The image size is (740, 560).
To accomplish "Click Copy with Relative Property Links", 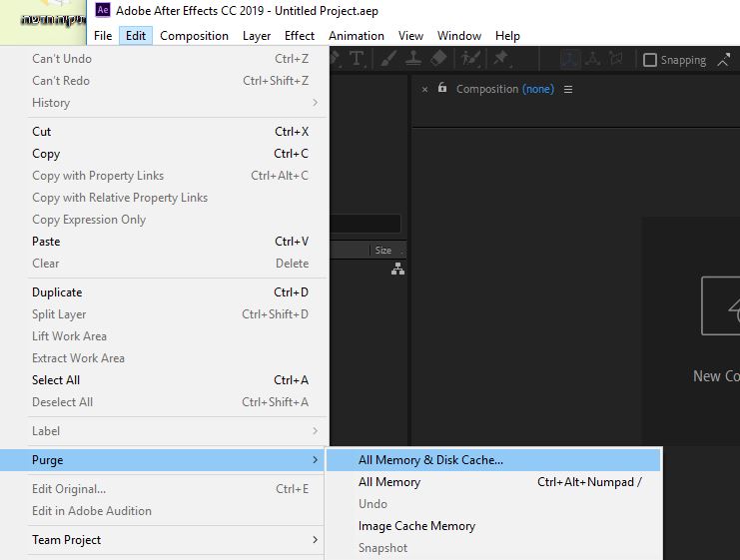I will 164,198.
